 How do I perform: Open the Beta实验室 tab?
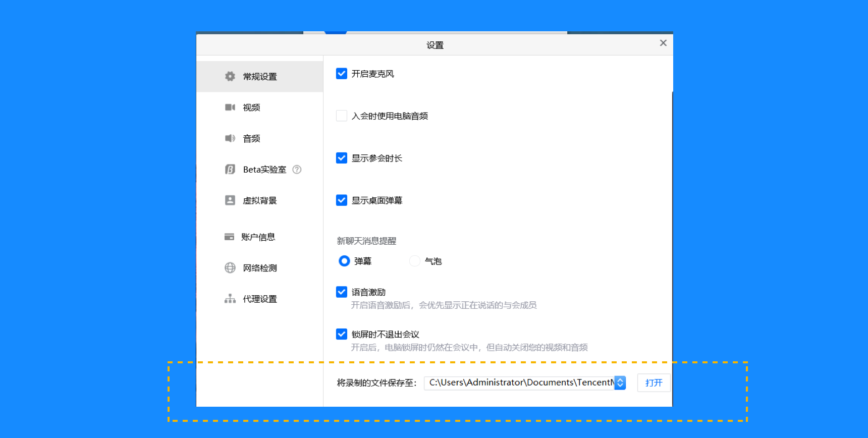pos(260,170)
